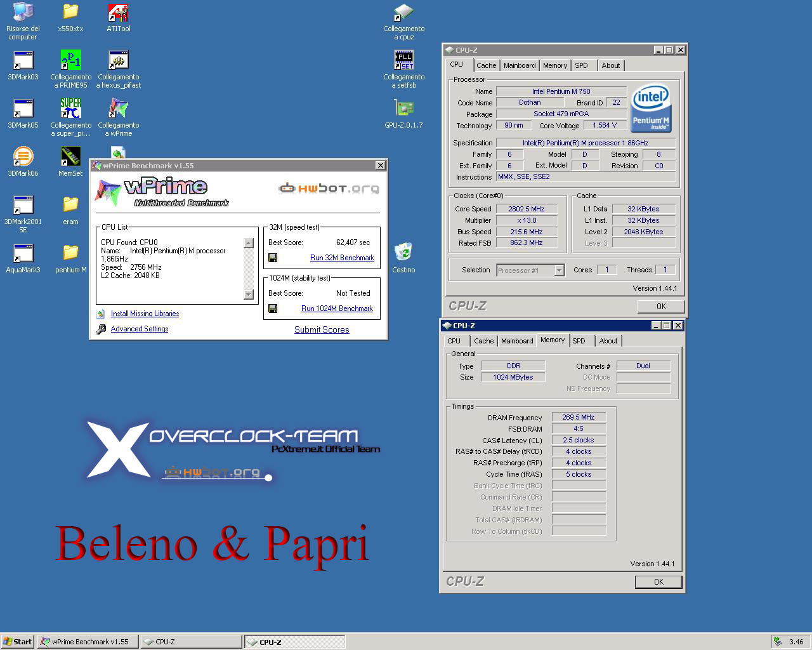812x650 pixels.
Task: Open 3DMark06 desktop icon
Action: click(x=23, y=162)
